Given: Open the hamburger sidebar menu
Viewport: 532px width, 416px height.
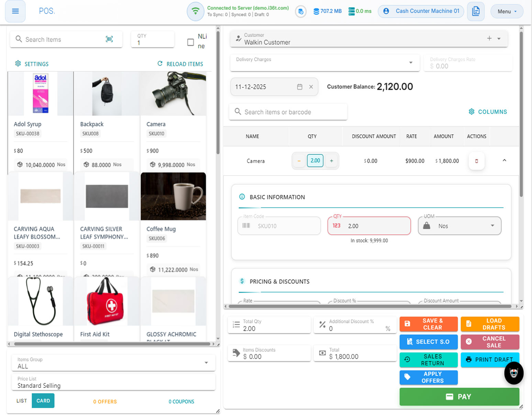Looking at the screenshot, I should 15,11.
